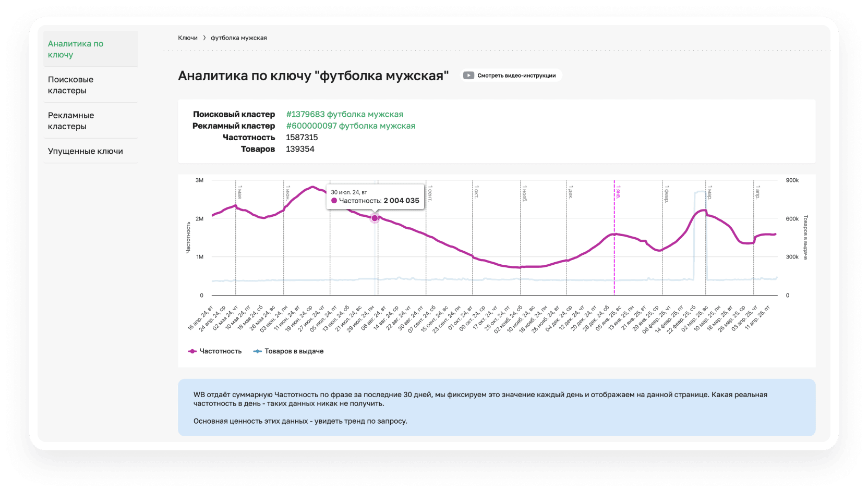Click the '1 мая' vertical marker label

239,192
